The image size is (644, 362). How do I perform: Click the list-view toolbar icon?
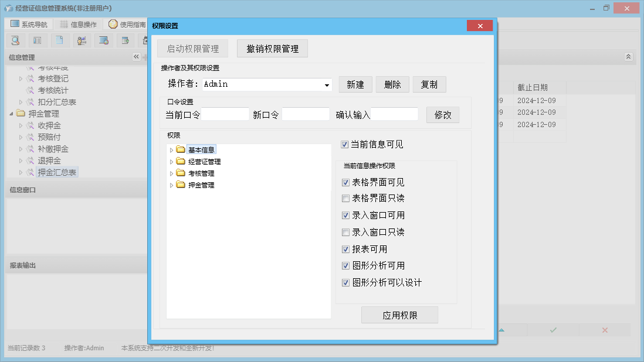38,40
